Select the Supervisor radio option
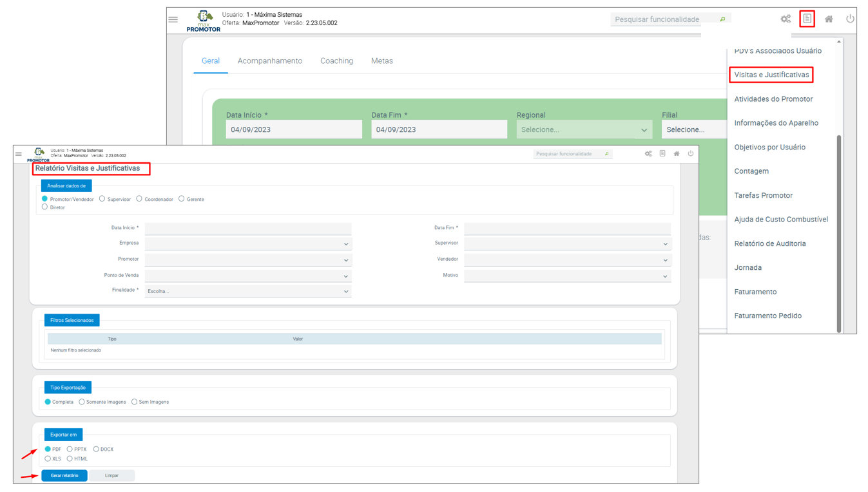Image resolution: width=868 pixels, height=492 pixels. pos(102,199)
